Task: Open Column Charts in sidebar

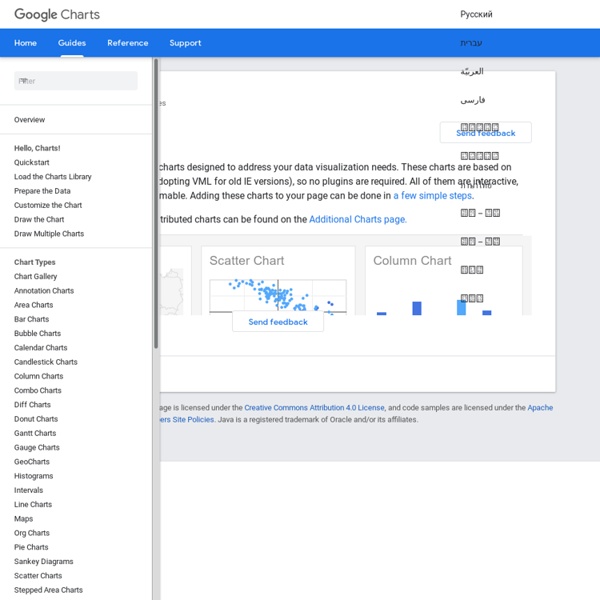Action: pos(39,376)
